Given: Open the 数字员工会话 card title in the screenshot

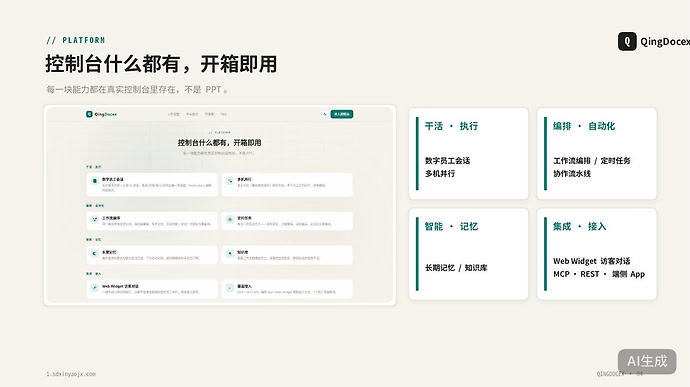Looking at the screenshot, I should 113,179.
